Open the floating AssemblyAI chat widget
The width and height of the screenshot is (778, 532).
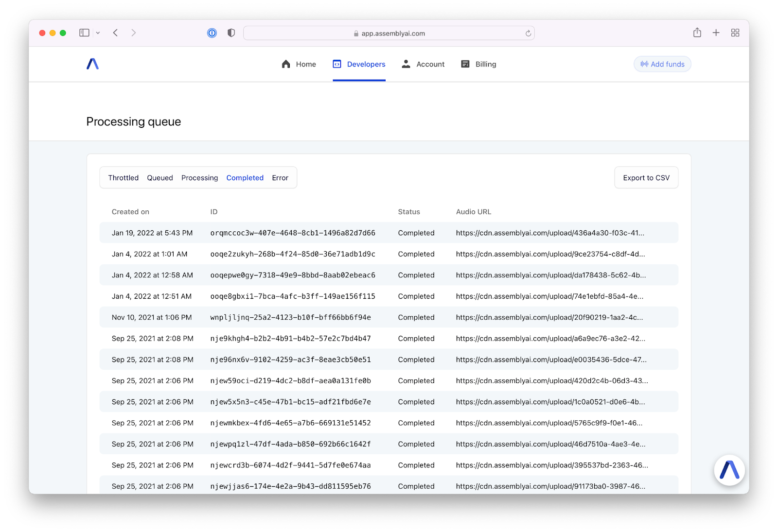tap(729, 470)
